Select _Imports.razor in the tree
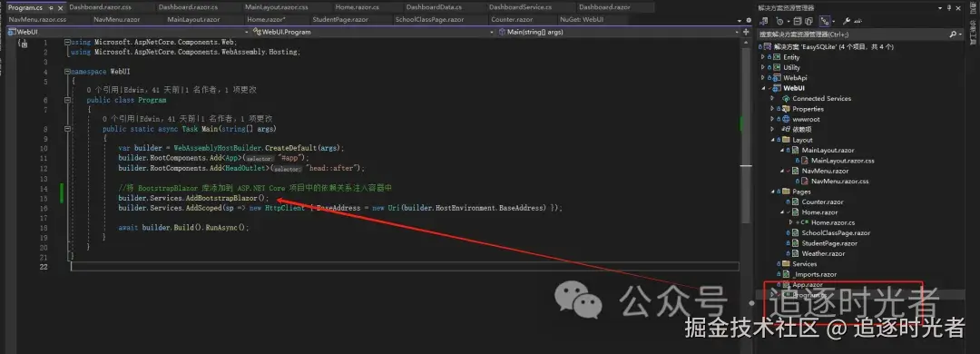Image resolution: width=980 pixels, height=354 pixels. coord(814,274)
